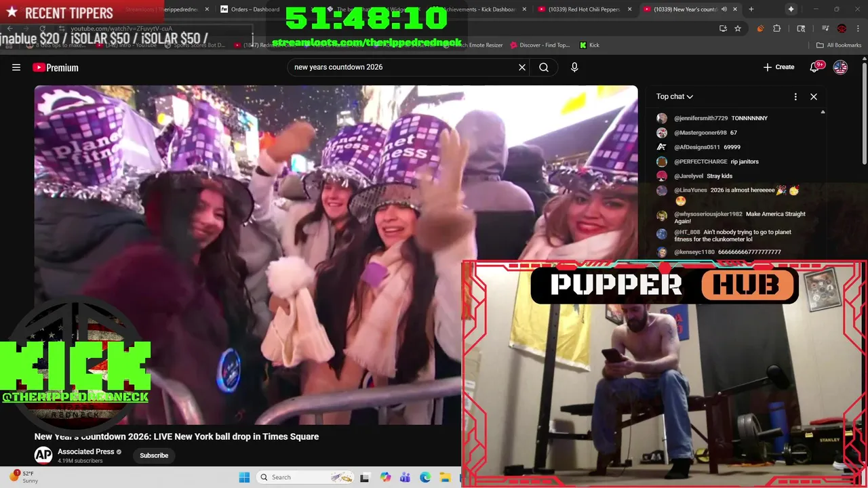Screen dimensions: 868x488
Task: Switch to Achievements - Kick Dashboard tab
Action: point(479,9)
